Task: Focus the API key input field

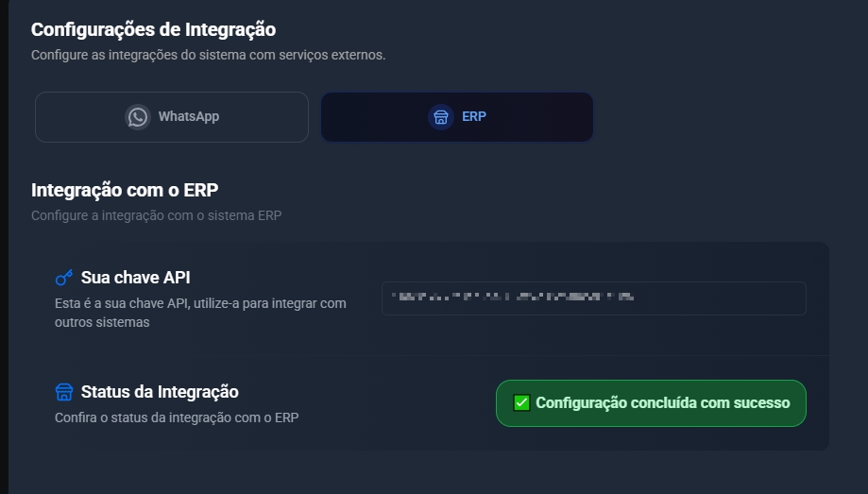Action: tap(593, 298)
